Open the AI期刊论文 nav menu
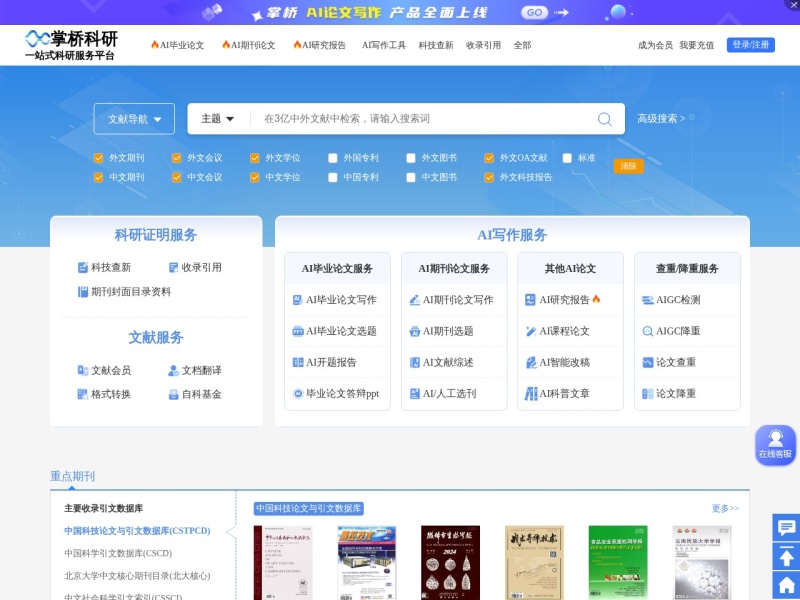 point(248,45)
